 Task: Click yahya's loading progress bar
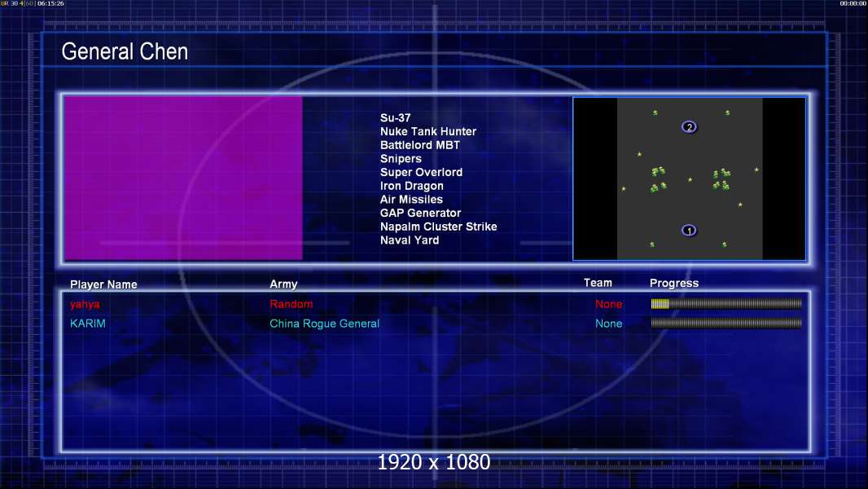point(726,303)
